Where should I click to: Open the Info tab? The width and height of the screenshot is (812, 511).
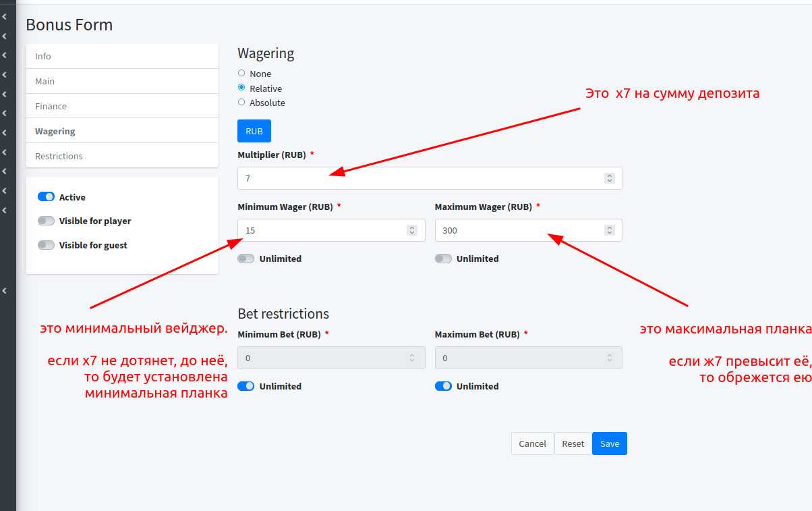click(121, 57)
